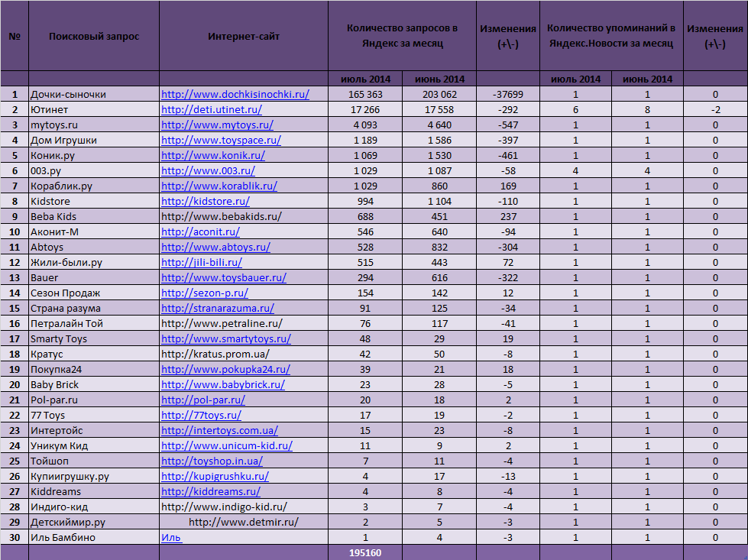
Task: Follow the toyspace.ru link
Action: pos(221,141)
